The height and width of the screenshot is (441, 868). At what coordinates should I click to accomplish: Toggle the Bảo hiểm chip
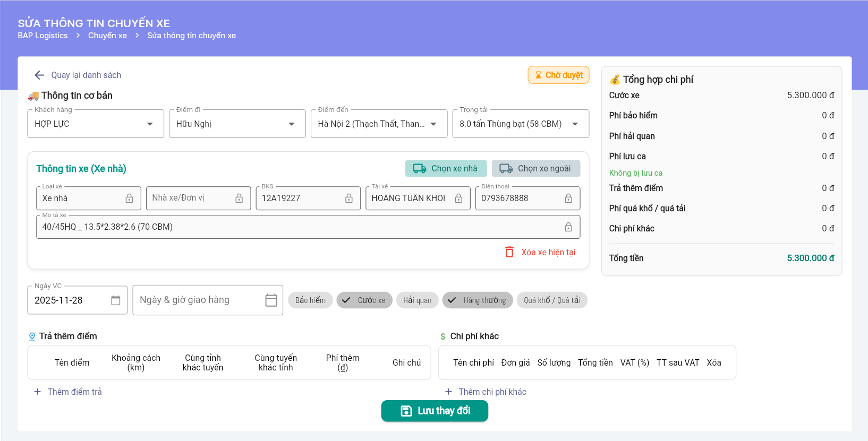[x=310, y=300]
